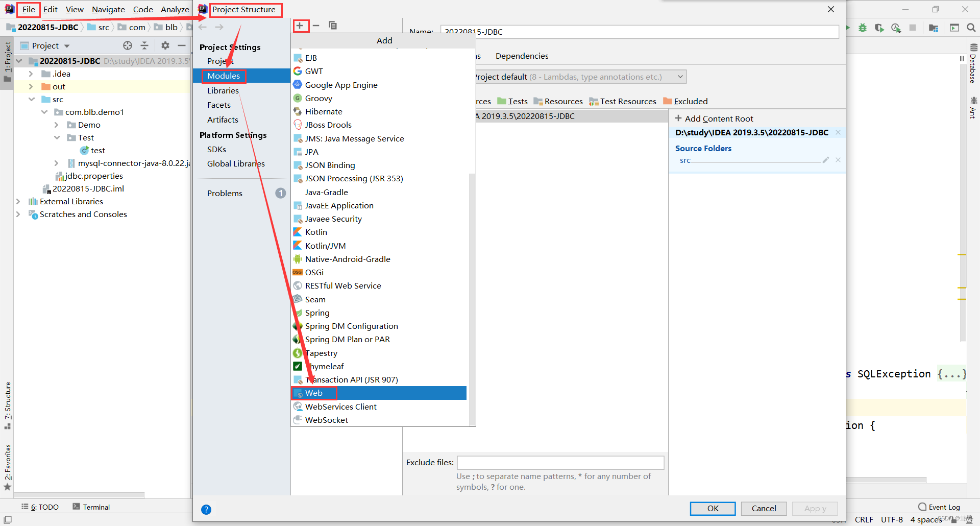Screen dimensions: 980x526
Task: Click the Search Everywhere magnifier icon
Action: point(971,28)
